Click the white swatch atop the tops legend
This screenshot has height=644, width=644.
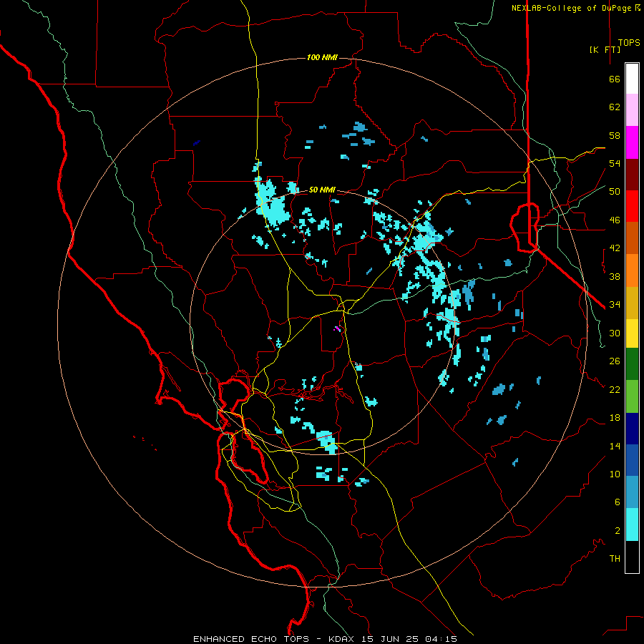632,79
